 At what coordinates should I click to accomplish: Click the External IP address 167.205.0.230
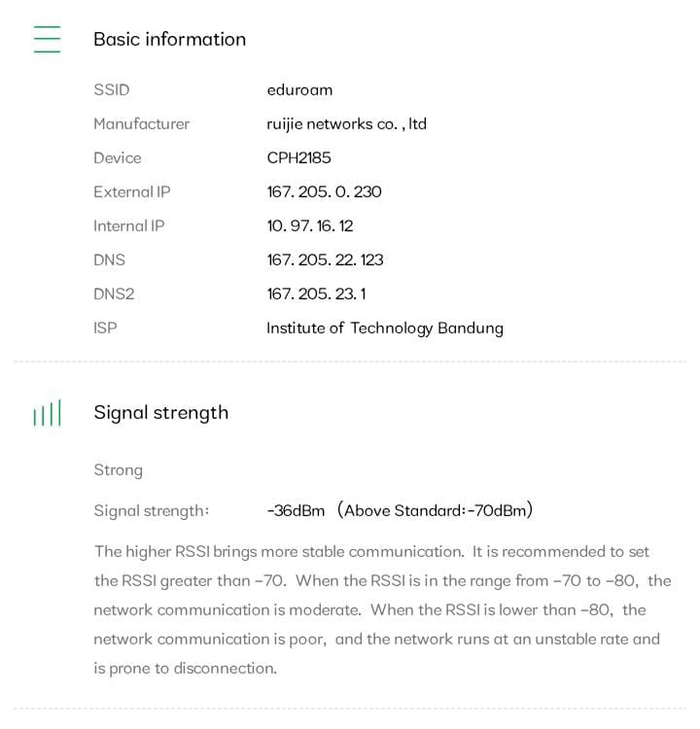click(x=324, y=191)
